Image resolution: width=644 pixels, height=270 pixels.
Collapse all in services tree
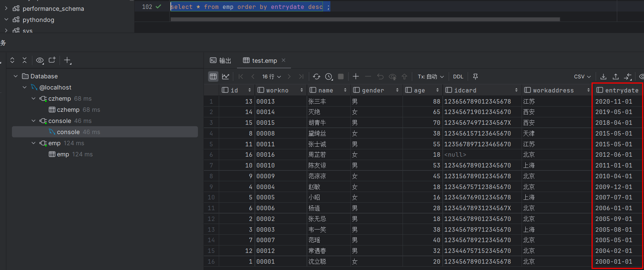[25, 60]
